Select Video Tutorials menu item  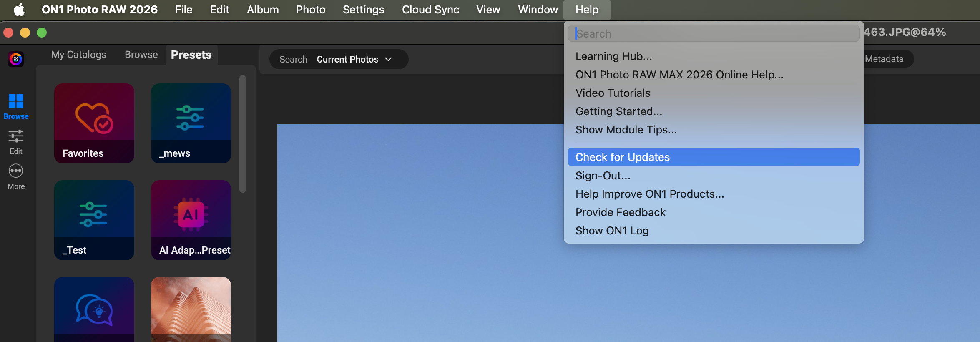[x=714, y=93]
